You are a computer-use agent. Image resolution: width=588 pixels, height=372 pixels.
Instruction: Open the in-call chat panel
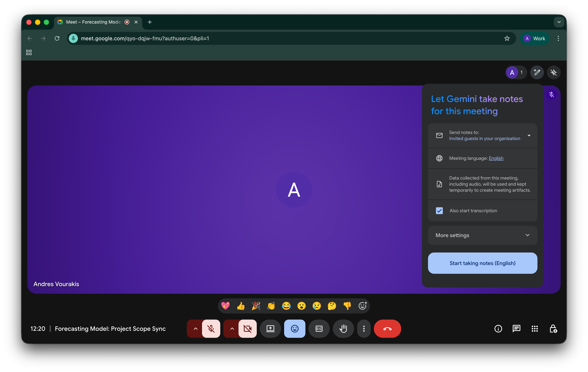[x=516, y=328]
